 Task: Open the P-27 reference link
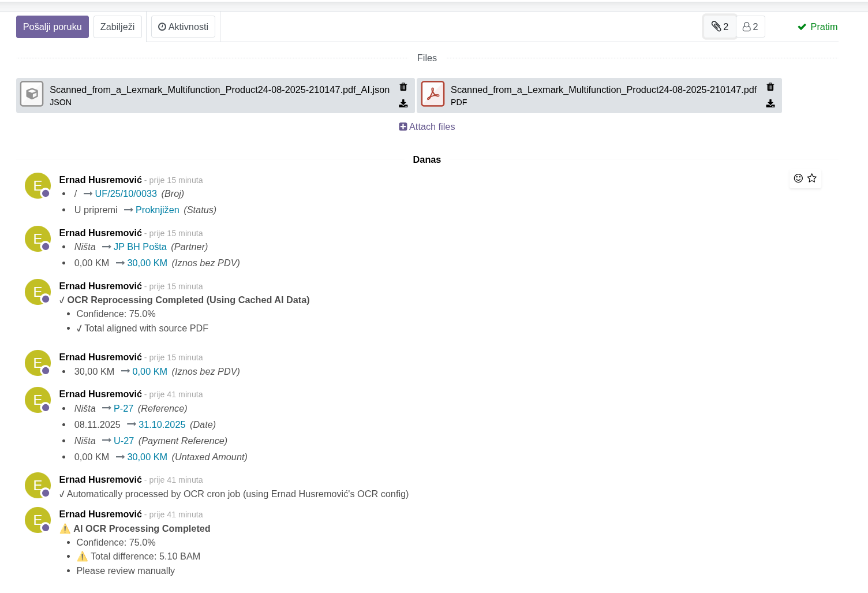(x=124, y=408)
